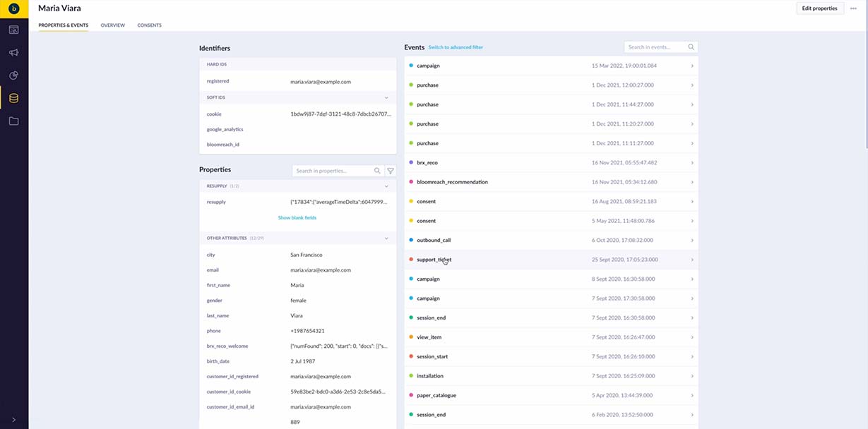
Task: Click the Show blank fields link
Action: (297, 218)
